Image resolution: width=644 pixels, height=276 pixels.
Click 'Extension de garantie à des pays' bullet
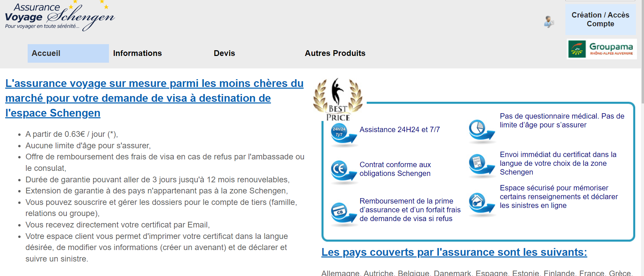pos(157,191)
